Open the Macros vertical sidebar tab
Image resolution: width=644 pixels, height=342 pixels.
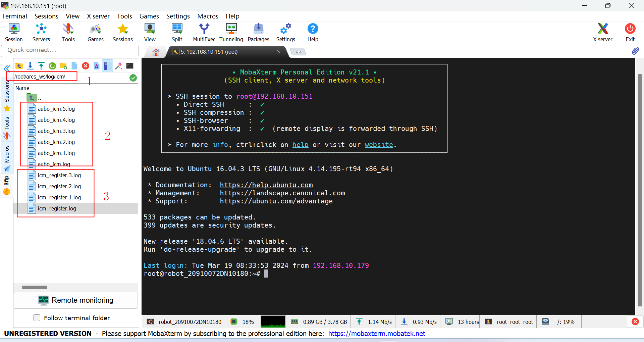tap(7, 158)
